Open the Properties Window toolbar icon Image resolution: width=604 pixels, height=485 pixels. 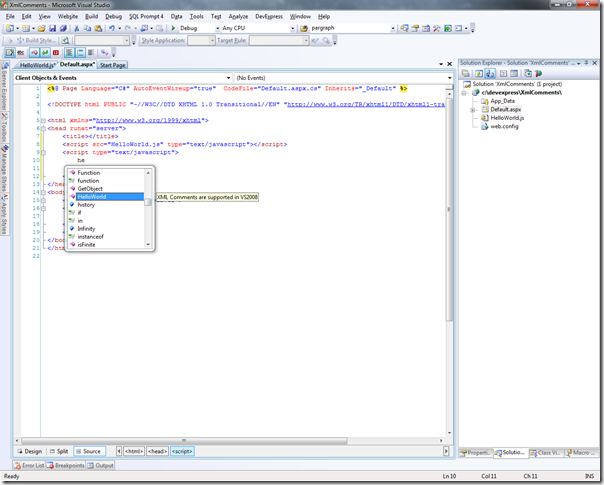pos(415,28)
